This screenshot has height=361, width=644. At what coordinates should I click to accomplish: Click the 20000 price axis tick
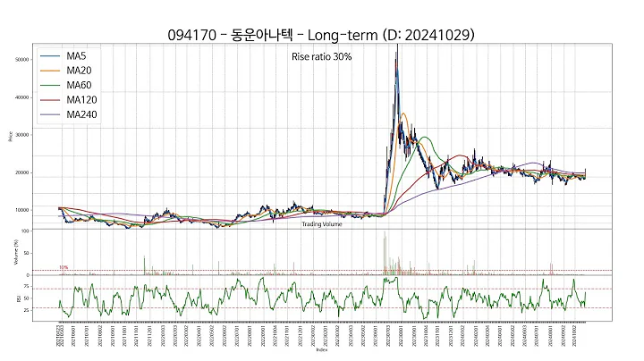(22, 172)
